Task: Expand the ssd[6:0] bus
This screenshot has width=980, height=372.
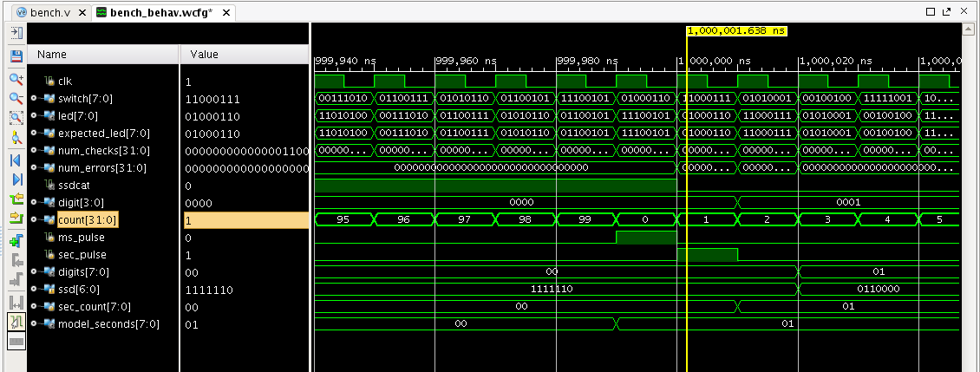Action: click(34, 290)
